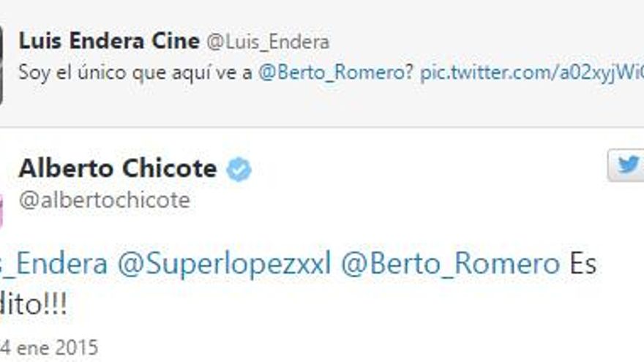644x362 pixels.
Task: Open the Alberto Chicote profile name
Action: 118,168
